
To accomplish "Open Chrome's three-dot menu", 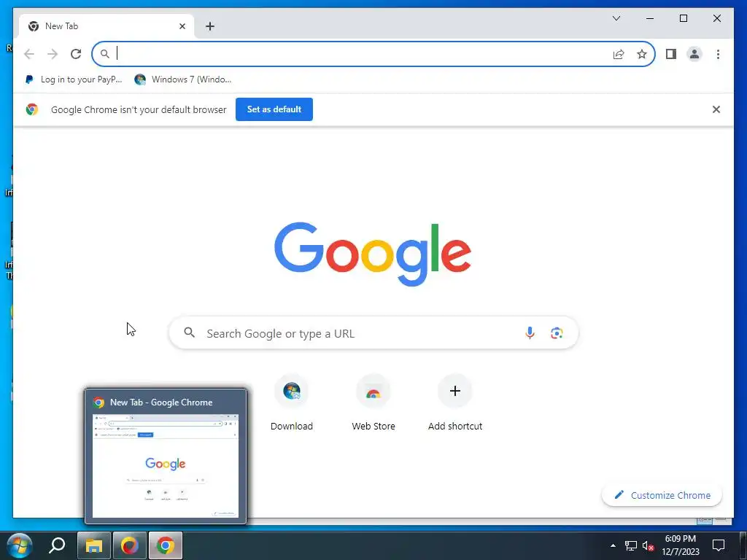I will [x=718, y=54].
